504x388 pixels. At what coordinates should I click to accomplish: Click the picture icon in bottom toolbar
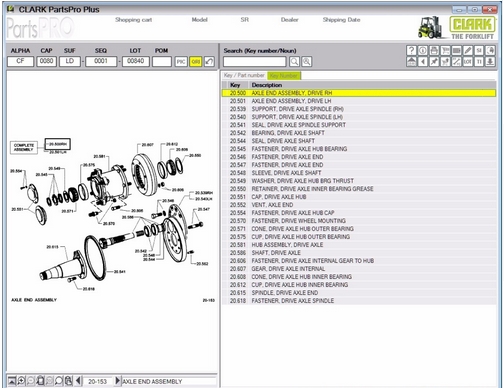click(12, 381)
